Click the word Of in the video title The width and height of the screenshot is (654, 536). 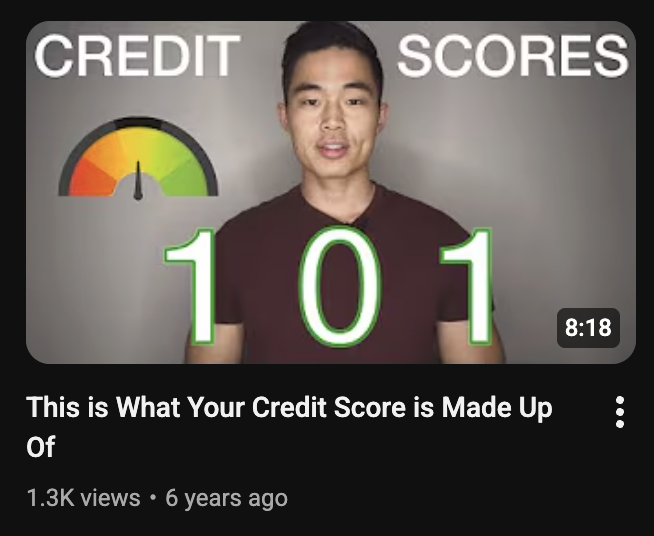(x=40, y=446)
